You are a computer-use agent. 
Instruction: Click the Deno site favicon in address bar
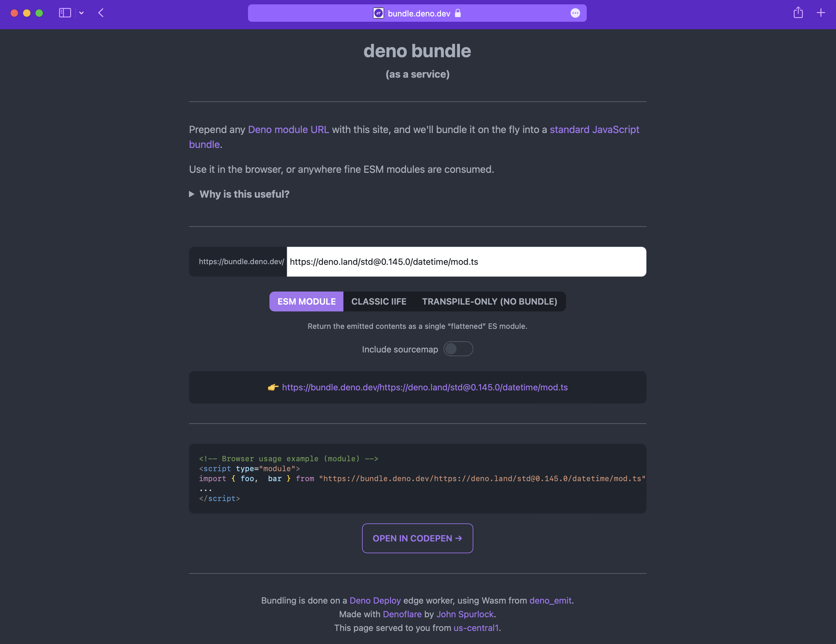point(378,13)
